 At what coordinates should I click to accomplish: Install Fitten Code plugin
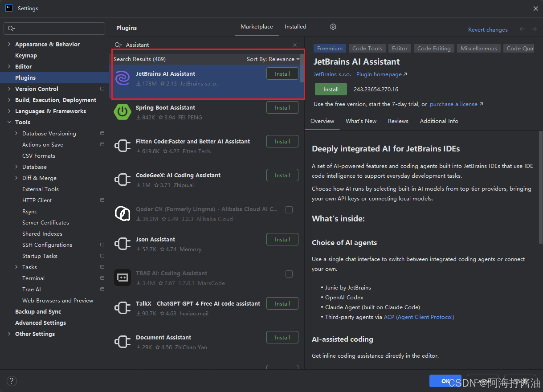point(282,142)
